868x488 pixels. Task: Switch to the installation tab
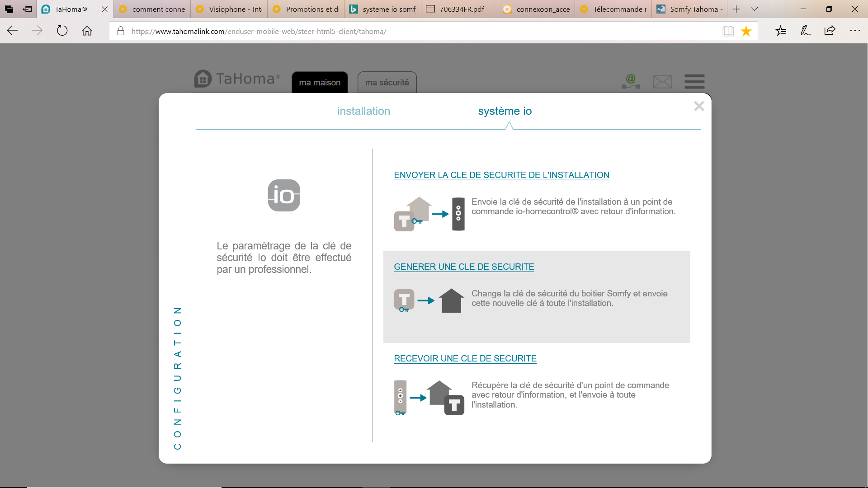tap(363, 111)
